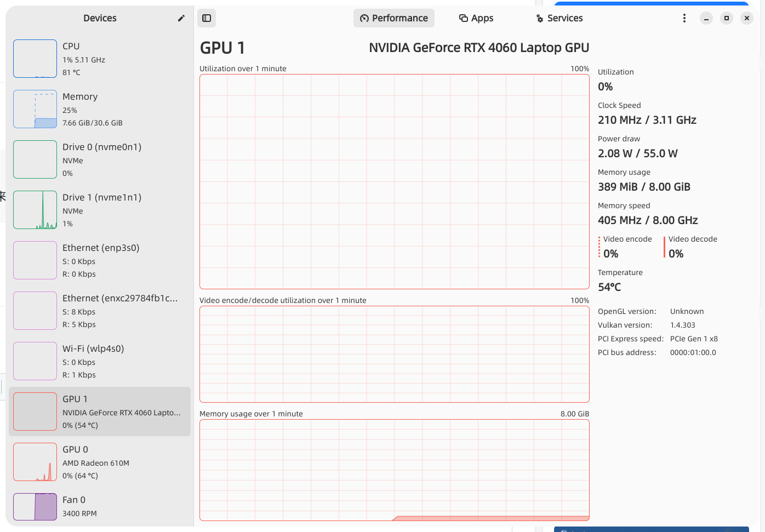Select the Ethernet (enxc29784fb1c...) entry
Image resolution: width=765 pixels, height=532 pixels.
click(x=100, y=311)
